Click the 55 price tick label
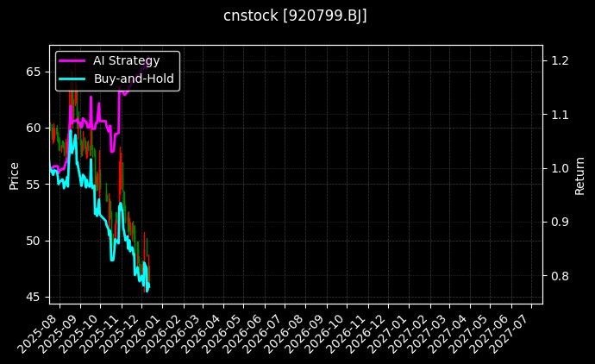Screen dimensions: 595x364 pyautogui.click(x=34, y=184)
